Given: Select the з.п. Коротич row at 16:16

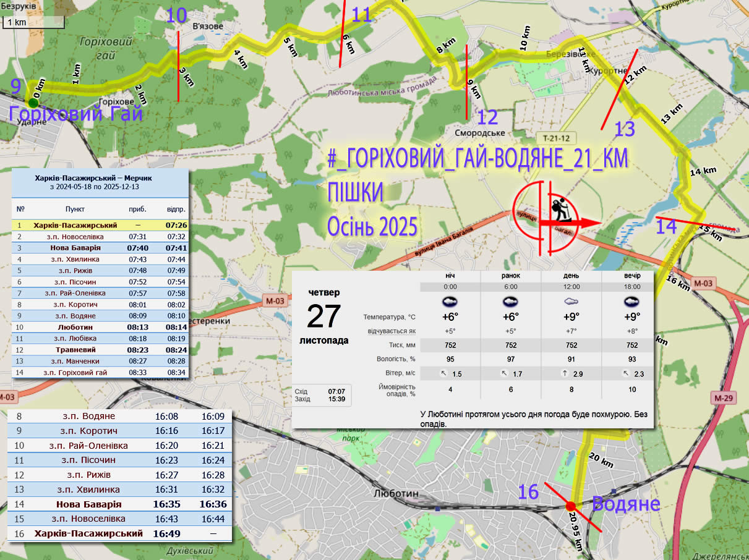Looking at the screenshot, I should 120,431.
